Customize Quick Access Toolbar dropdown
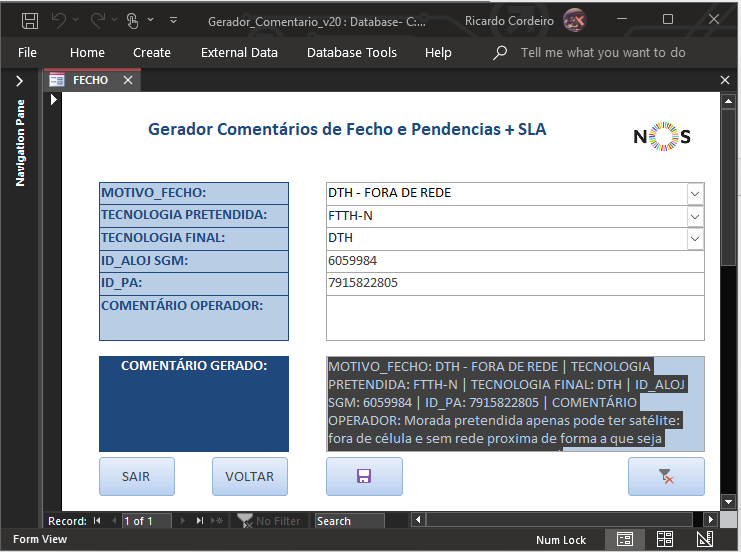Viewport: 741px width, 552px height. click(173, 20)
